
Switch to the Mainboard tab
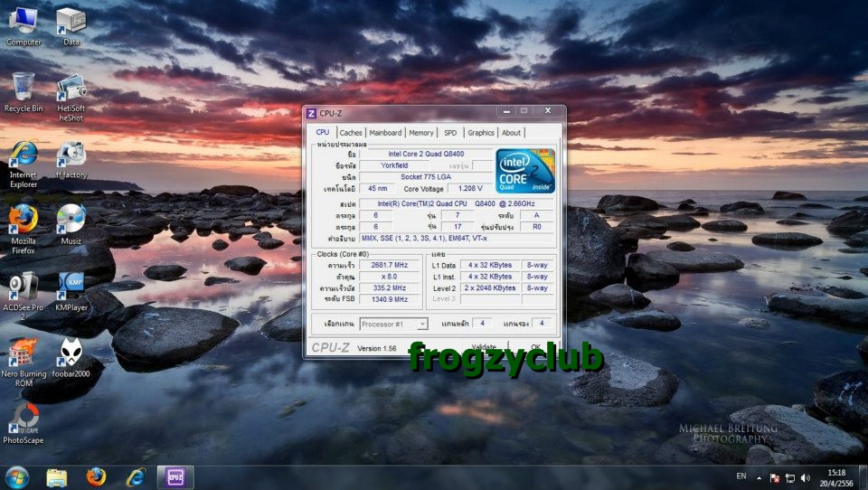click(x=385, y=133)
